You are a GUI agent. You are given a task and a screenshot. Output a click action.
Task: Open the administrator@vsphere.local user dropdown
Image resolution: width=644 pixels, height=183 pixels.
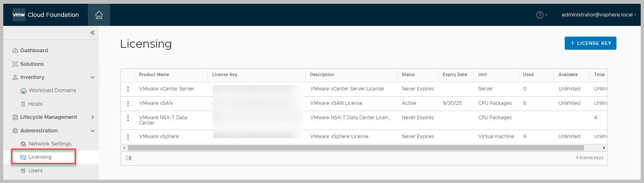tap(598, 15)
